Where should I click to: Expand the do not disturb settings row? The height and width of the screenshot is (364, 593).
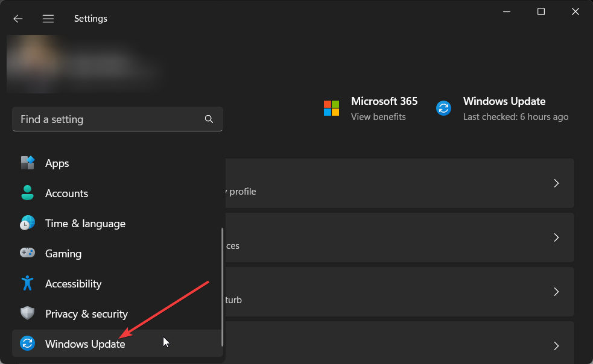(x=556, y=292)
